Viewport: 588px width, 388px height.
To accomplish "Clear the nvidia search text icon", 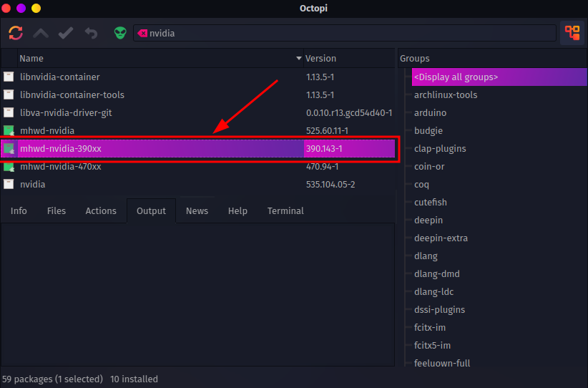I will (x=142, y=34).
